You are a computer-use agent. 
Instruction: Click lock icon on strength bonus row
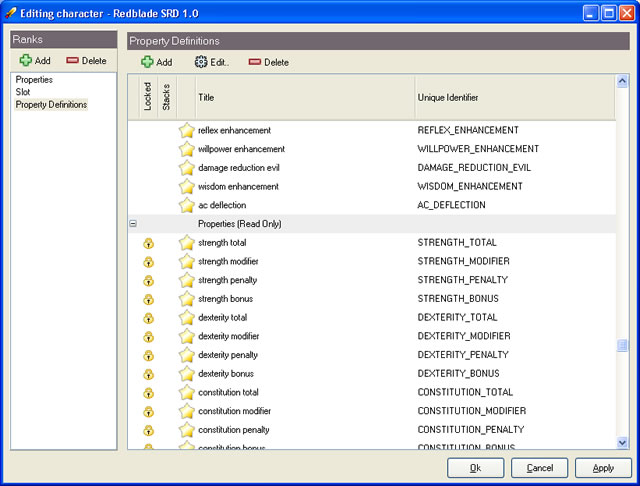click(x=149, y=300)
